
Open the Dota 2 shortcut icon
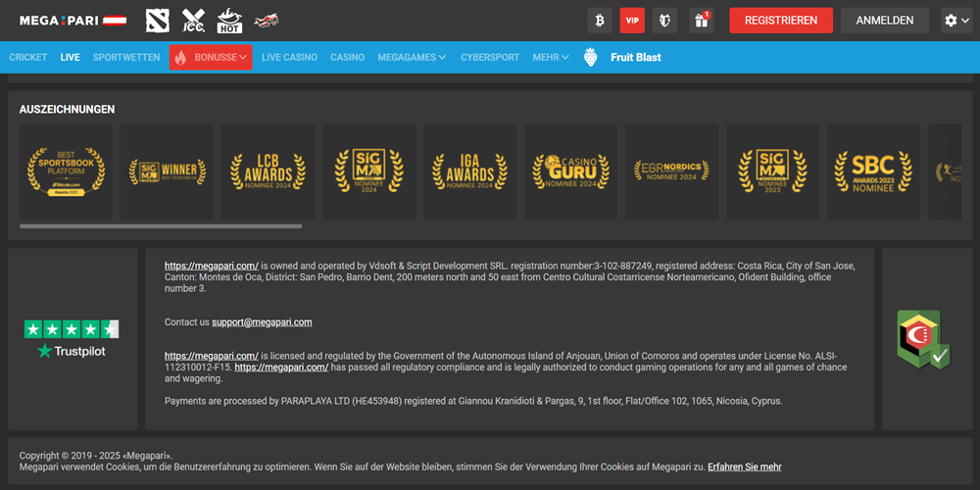pos(158,21)
